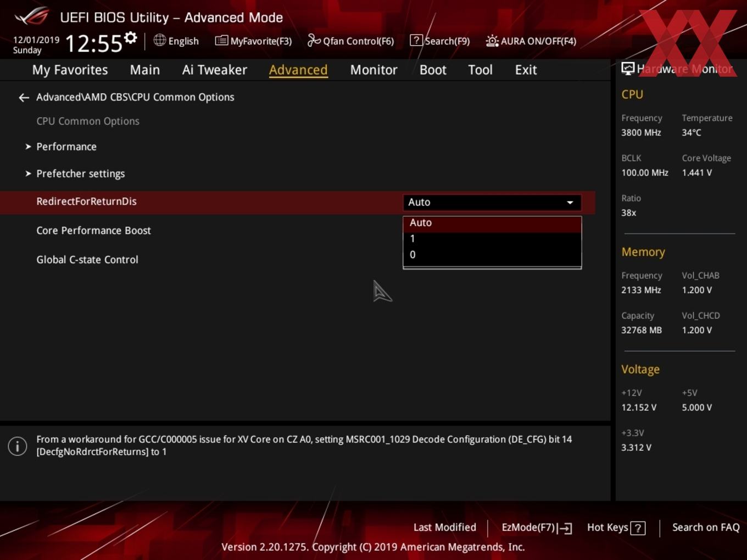Open Hot Keys help
The width and height of the screenshot is (747, 560).
pos(616,528)
